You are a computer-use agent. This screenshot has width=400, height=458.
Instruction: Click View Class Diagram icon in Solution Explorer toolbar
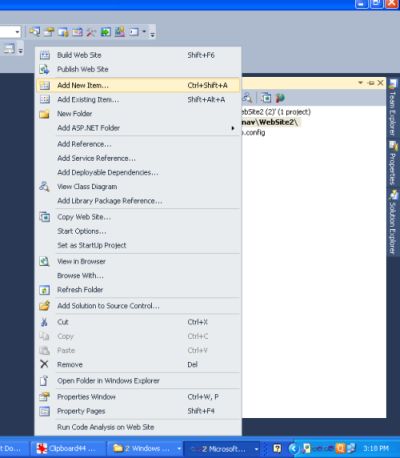click(248, 98)
